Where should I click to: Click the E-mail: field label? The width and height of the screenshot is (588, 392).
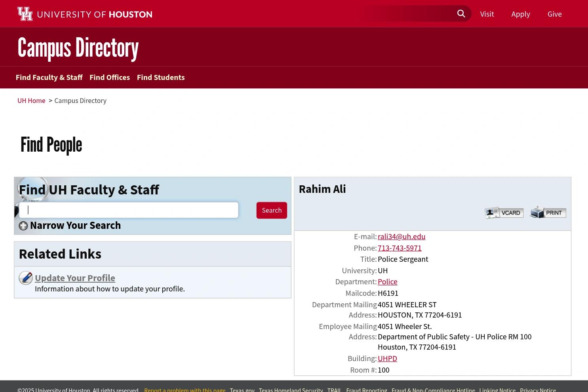(365, 236)
